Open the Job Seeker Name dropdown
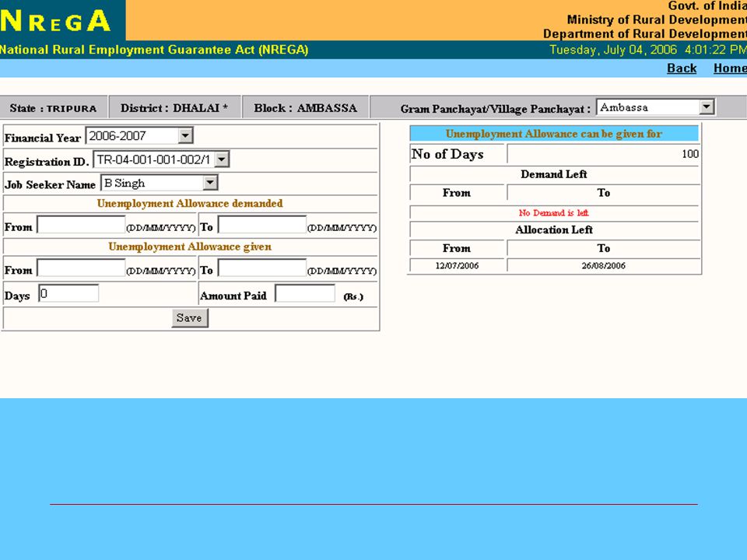This screenshot has height=560, width=747. (x=159, y=183)
